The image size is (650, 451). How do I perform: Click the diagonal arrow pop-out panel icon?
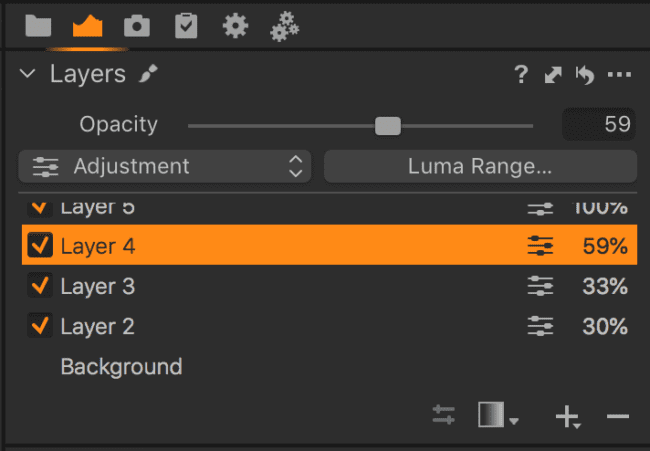pos(553,75)
